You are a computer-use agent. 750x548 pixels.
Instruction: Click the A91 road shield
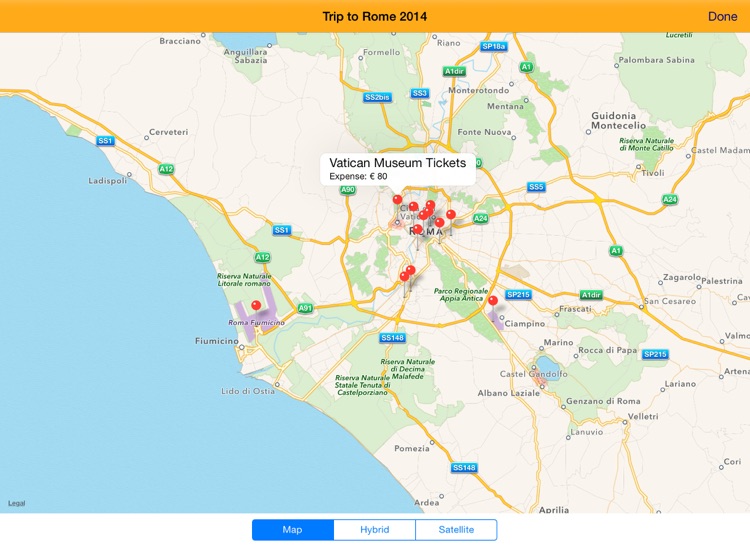305,308
